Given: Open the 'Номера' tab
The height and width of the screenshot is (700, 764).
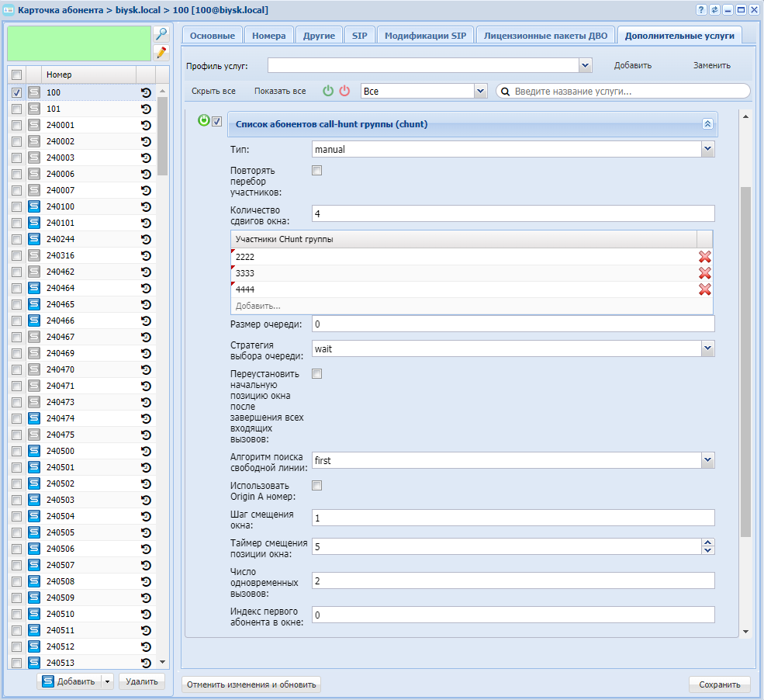Looking at the screenshot, I should pyautogui.click(x=268, y=36).
